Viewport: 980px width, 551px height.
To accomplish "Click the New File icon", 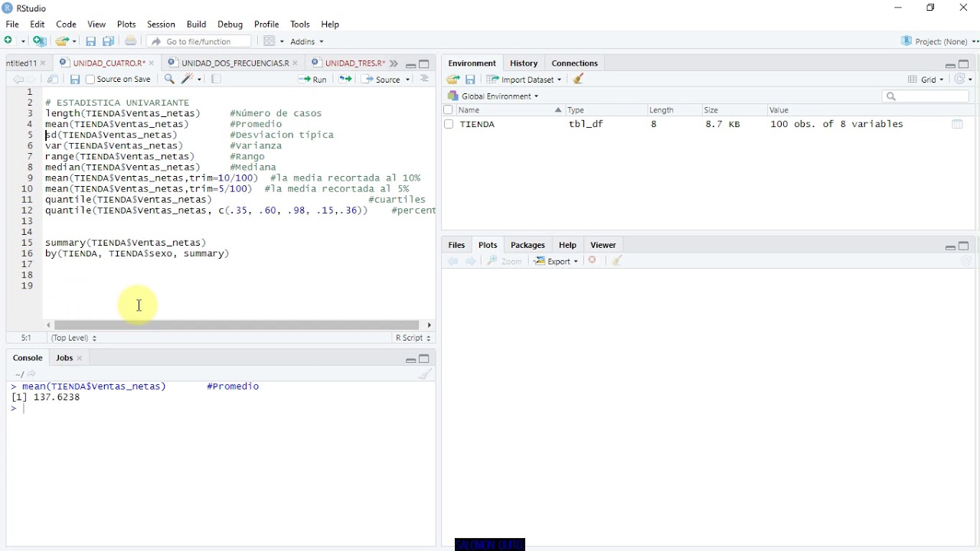I will tap(10, 41).
